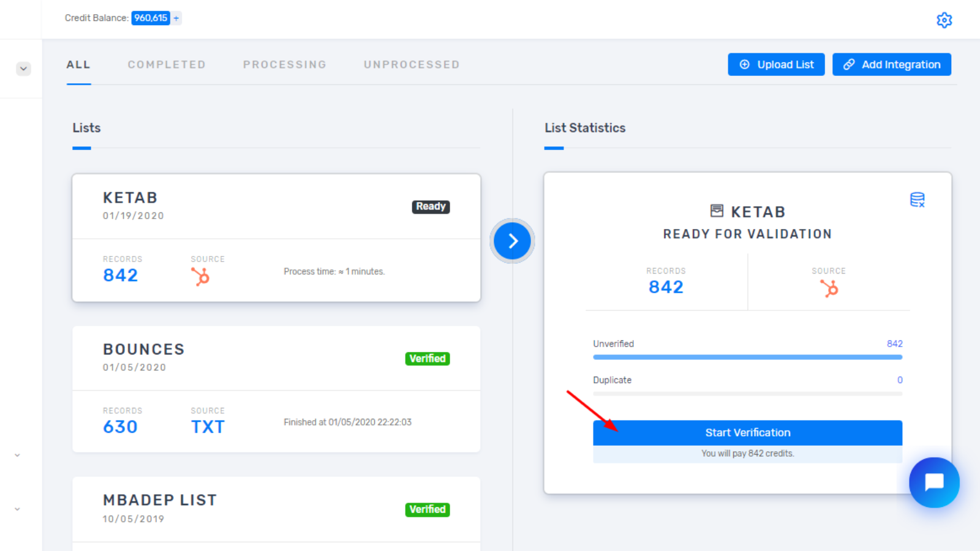This screenshot has height=551, width=980.
Task: Expand the bottom sidebar chevron
Action: pos(17,509)
